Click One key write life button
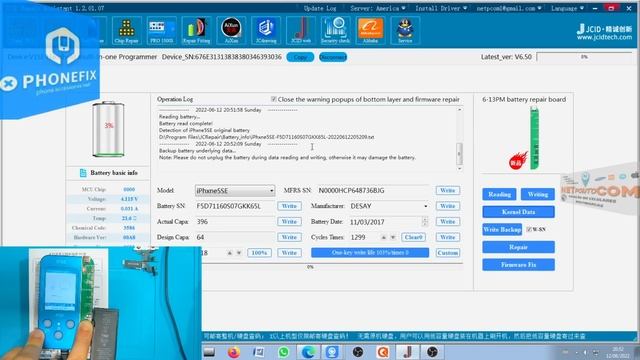The image size is (640, 360). click(370, 253)
